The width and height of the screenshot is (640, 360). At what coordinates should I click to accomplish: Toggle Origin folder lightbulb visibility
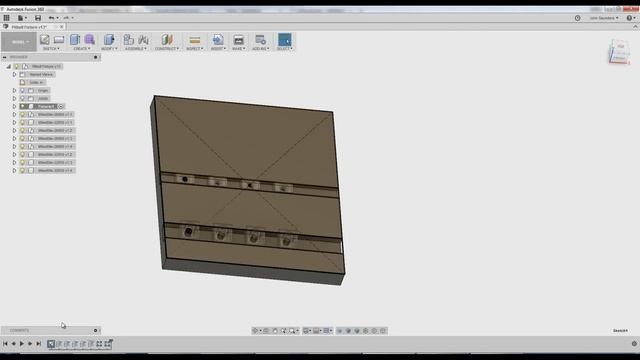point(22,90)
